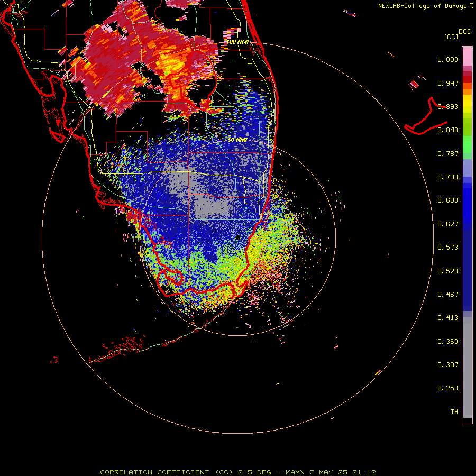Click the 0.360 color bar value
Screen dimensions: 476x476
pyautogui.click(x=448, y=342)
